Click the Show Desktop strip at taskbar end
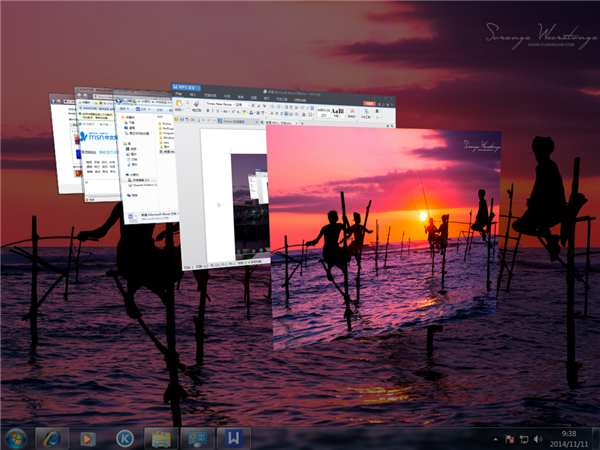 tap(596, 438)
